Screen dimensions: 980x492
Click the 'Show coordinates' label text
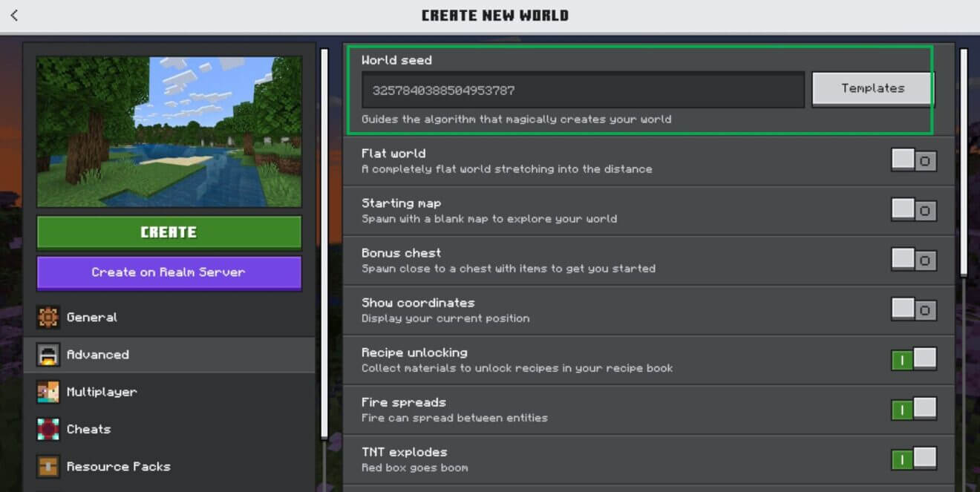pyautogui.click(x=418, y=303)
